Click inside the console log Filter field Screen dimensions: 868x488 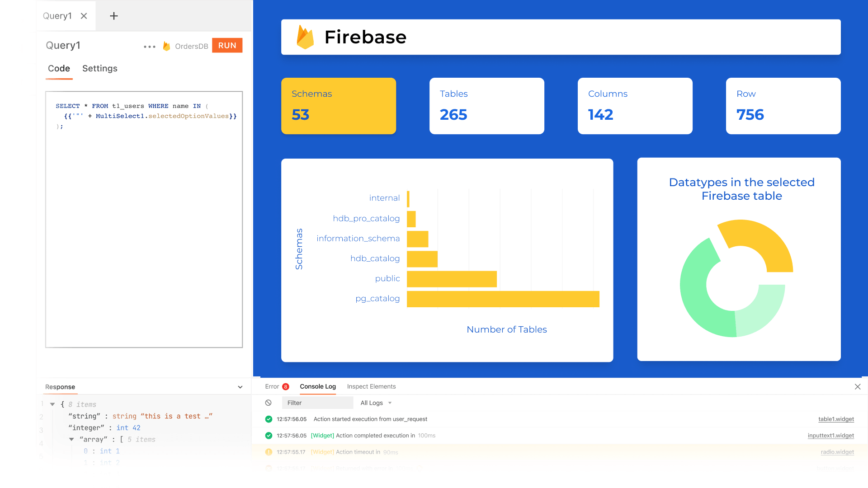(316, 403)
